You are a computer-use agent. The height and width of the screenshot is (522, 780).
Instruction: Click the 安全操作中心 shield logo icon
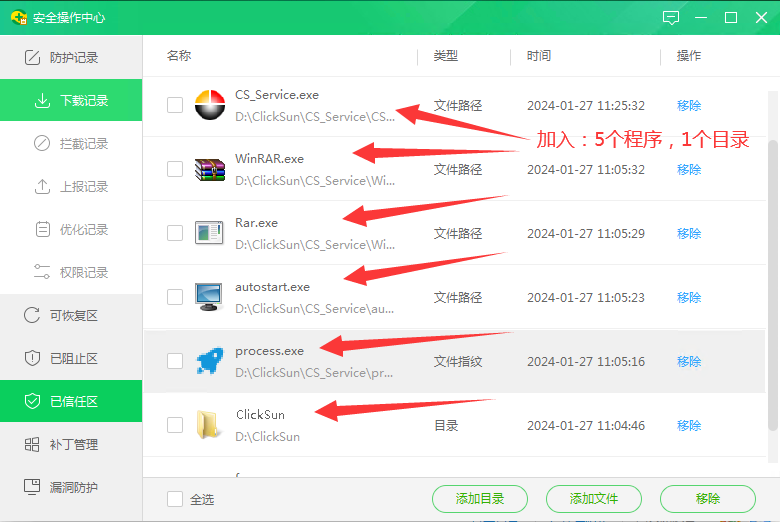click(x=19, y=17)
